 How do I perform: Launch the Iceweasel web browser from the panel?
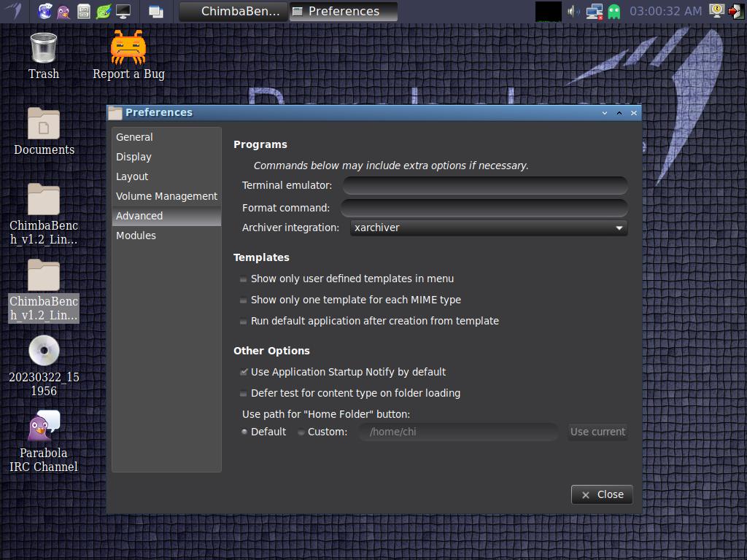44,11
